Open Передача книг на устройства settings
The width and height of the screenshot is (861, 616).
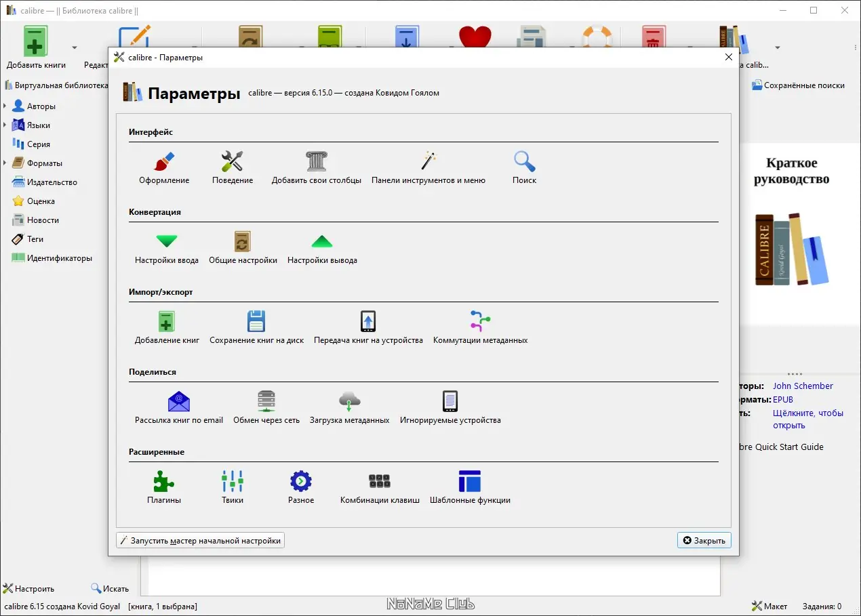click(368, 328)
